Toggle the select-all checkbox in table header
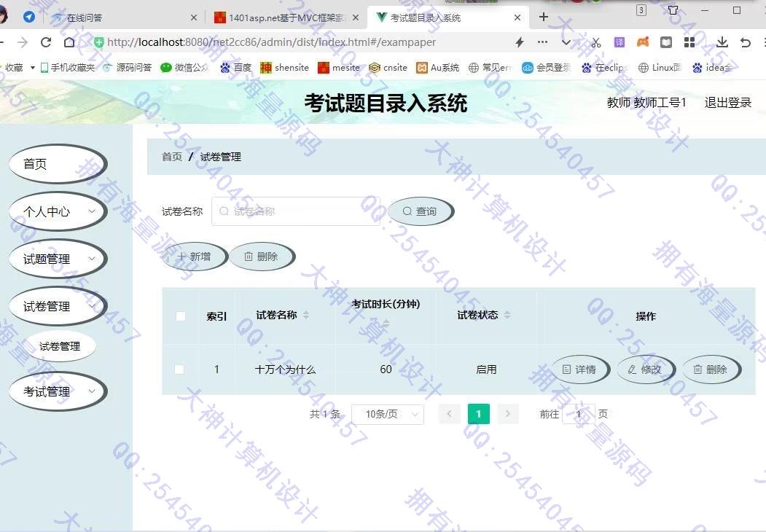Screen dimensions: 766x532 click(181, 316)
